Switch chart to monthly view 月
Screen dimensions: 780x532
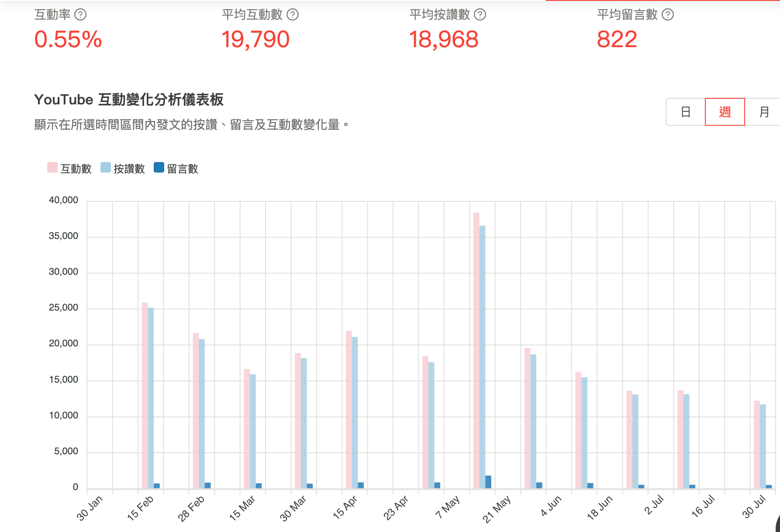point(763,112)
